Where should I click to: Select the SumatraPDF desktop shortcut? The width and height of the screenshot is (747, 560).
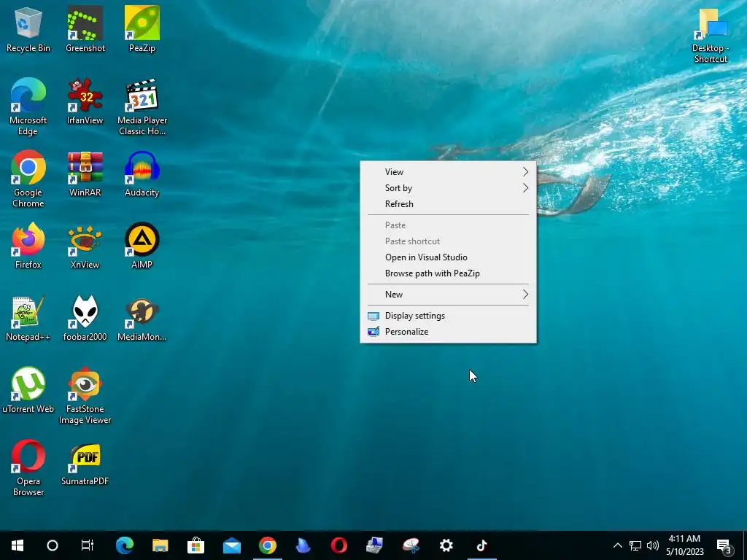coord(85,463)
